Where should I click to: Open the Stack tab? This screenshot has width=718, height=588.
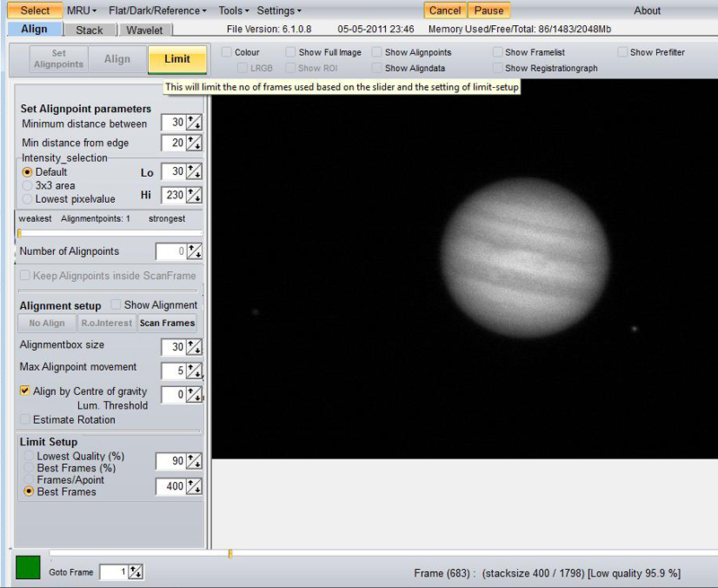point(89,31)
